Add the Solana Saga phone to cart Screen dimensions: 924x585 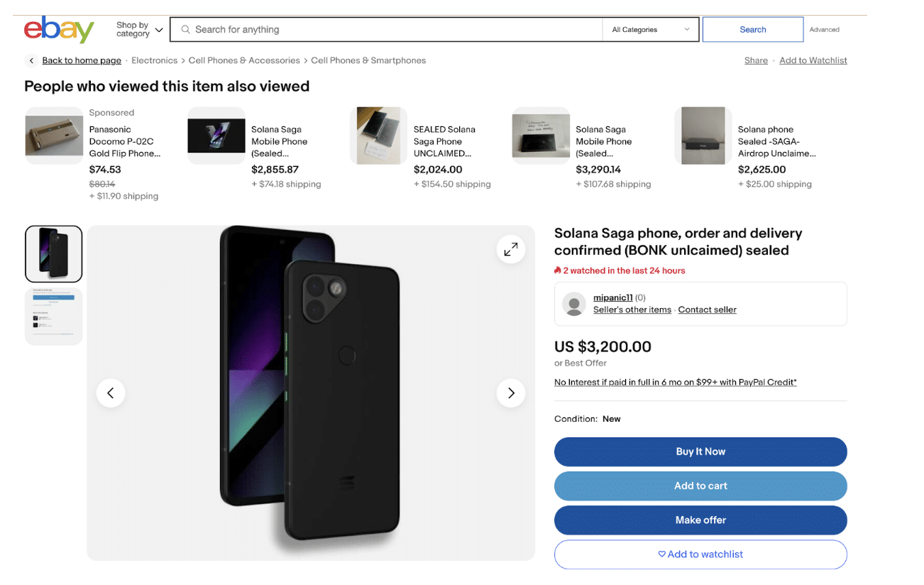[x=700, y=486]
